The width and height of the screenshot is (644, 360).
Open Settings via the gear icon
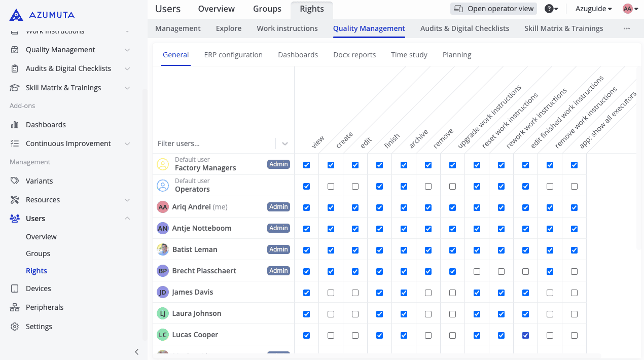pyautogui.click(x=15, y=327)
